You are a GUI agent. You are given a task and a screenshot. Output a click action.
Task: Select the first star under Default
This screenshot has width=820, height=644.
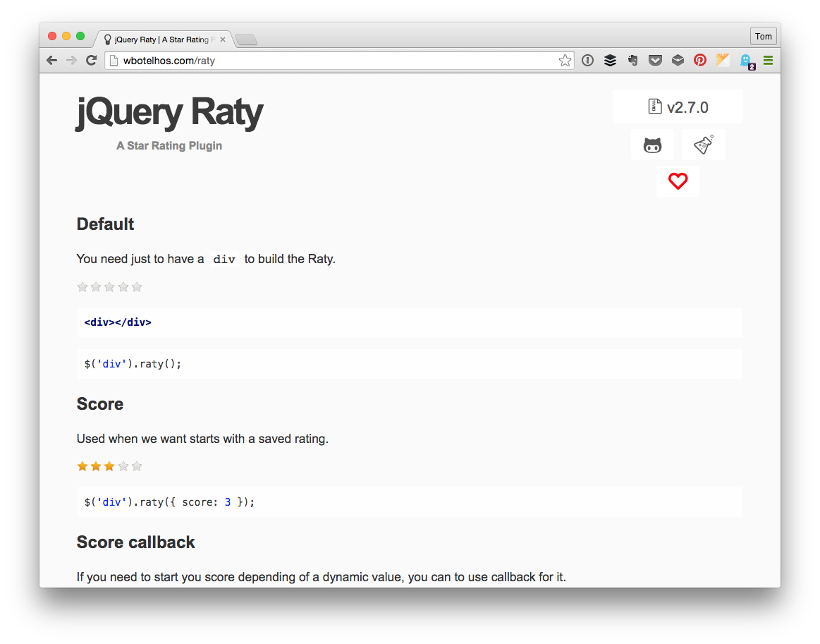pyautogui.click(x=82, y=287)
